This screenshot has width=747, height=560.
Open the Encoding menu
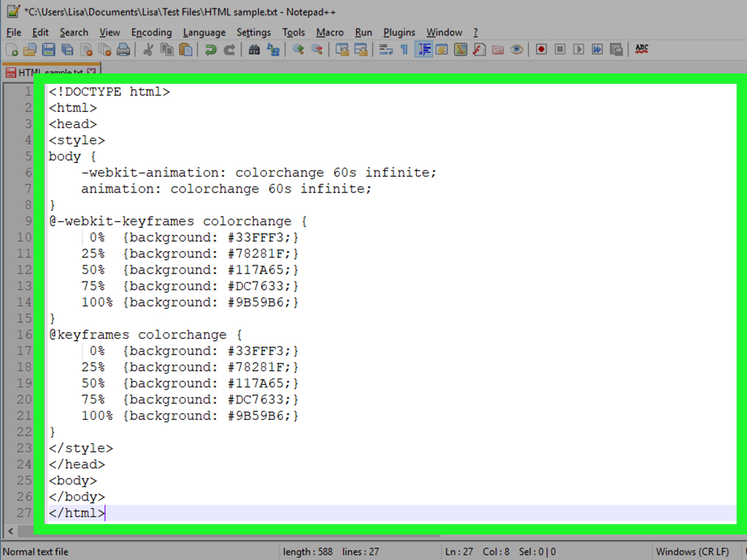151,32
